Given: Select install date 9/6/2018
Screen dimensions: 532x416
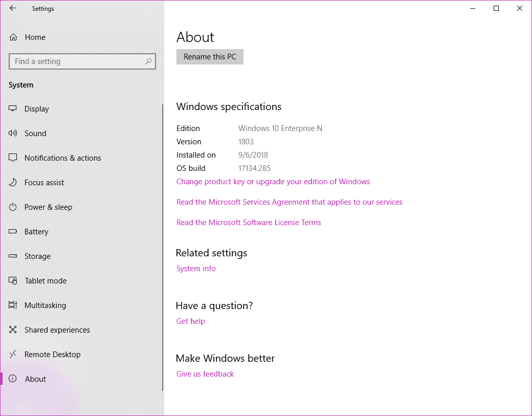Looking at the screenshot, I should (253, 155).
